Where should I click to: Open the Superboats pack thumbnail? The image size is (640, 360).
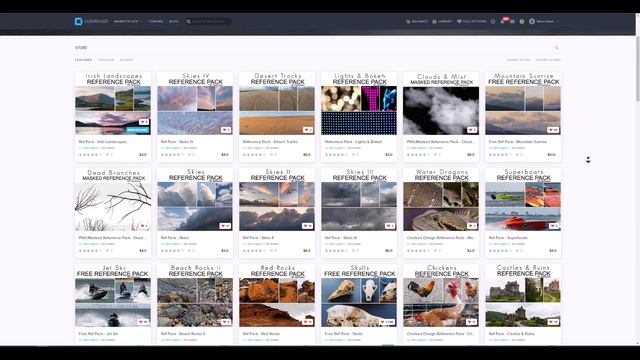[x=523, y=200]
